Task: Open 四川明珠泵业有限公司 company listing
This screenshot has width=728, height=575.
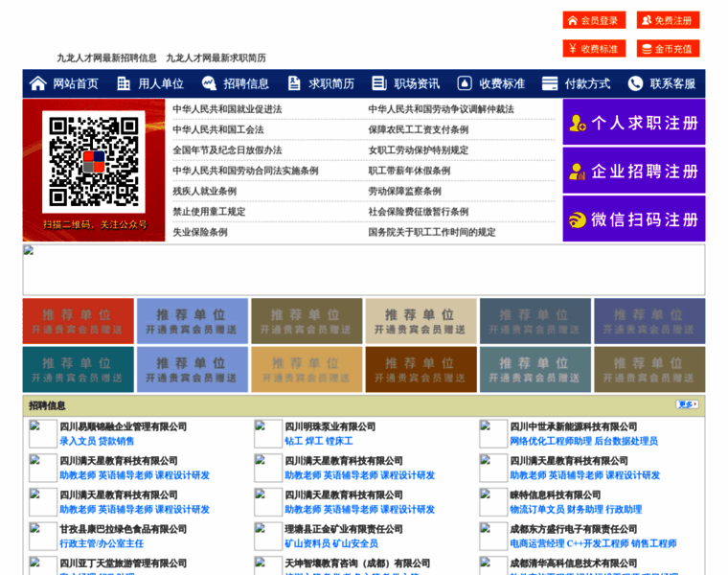Action: point(330,426)
